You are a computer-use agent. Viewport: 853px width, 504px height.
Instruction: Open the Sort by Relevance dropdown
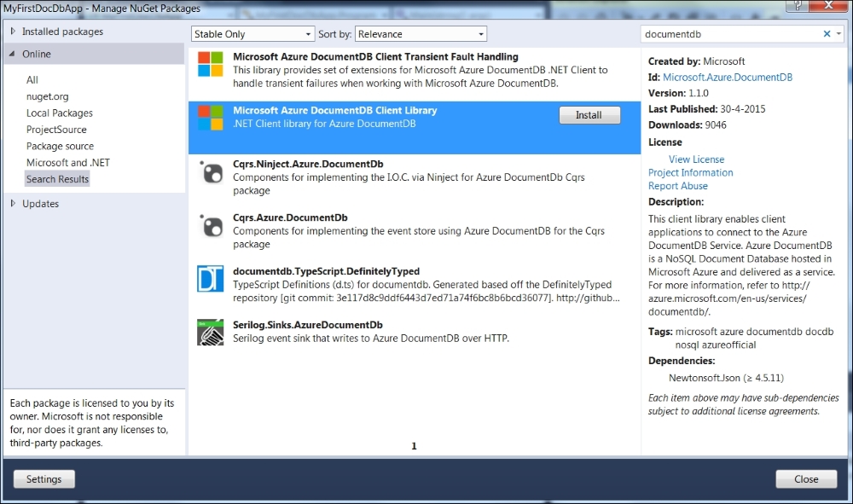pyautogui.click(x=421, y=34)
